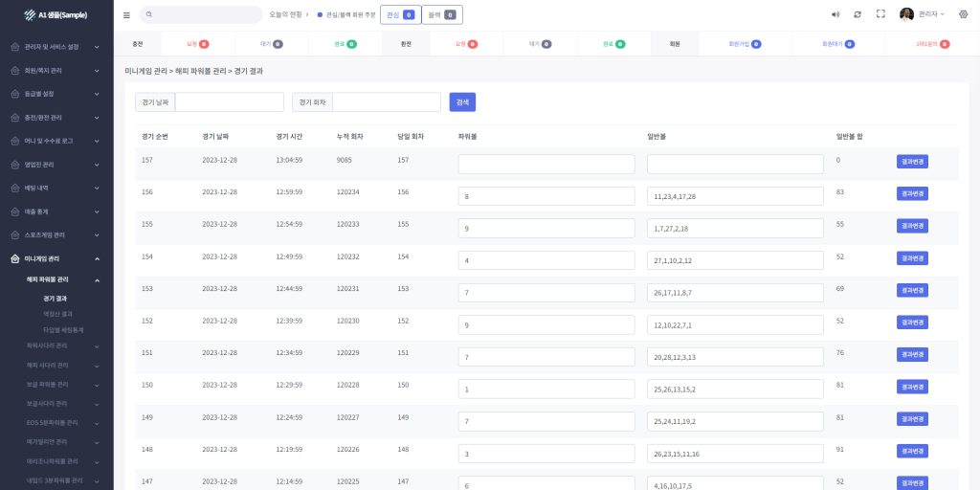The image size is (980, 490).
Task: Open the 관리자 account dropdown
Action: coord(931,14)
